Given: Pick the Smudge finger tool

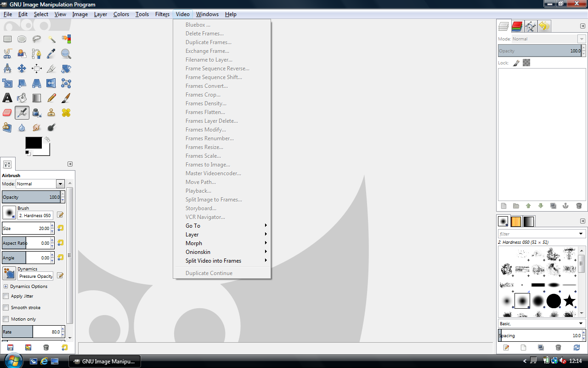Looking at the screenshot, I should click(x=37, y=127).
